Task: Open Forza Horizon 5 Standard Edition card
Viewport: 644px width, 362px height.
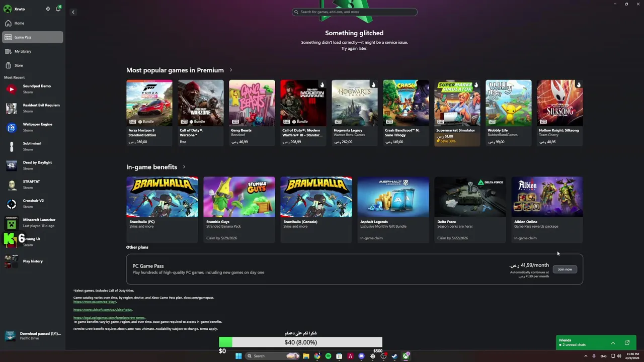Action: [149, 113]
